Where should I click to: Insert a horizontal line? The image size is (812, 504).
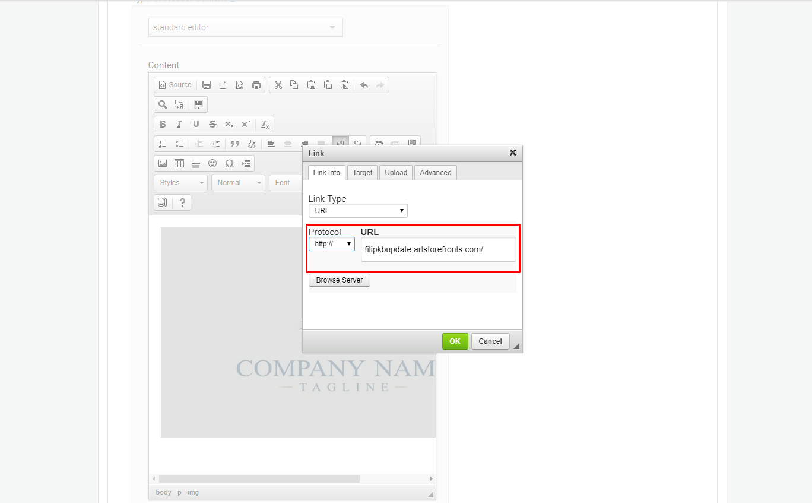tap(196, 163)
